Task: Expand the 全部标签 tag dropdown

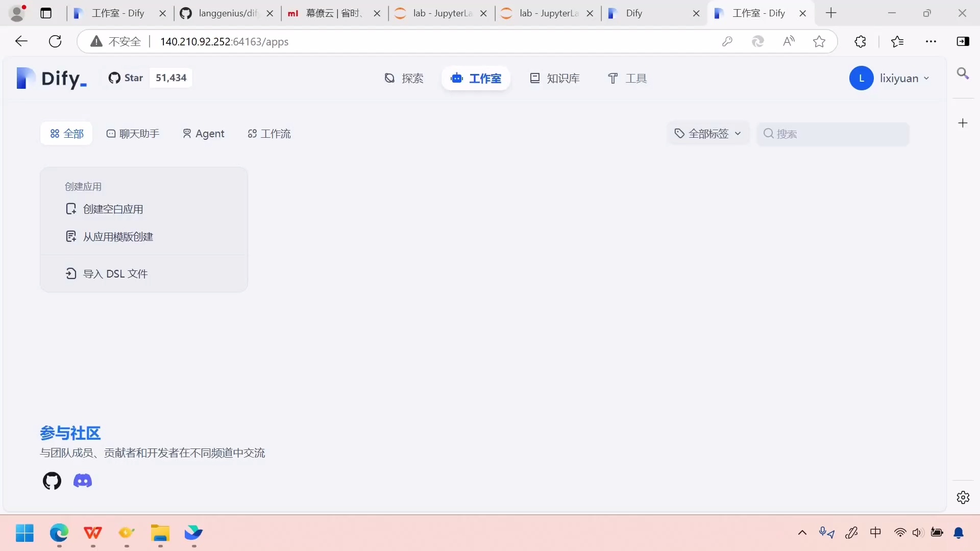Action: 707,133
